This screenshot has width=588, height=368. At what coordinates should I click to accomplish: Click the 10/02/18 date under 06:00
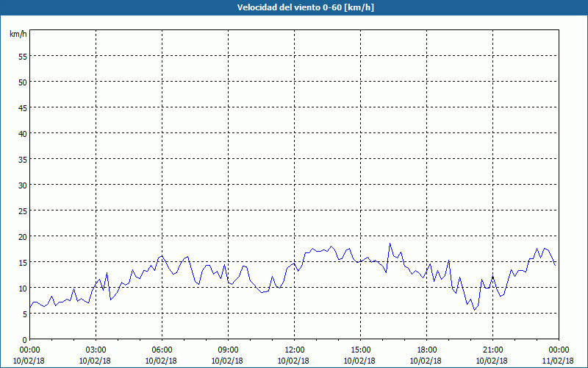pyautogui.click(x=161, y=361)
